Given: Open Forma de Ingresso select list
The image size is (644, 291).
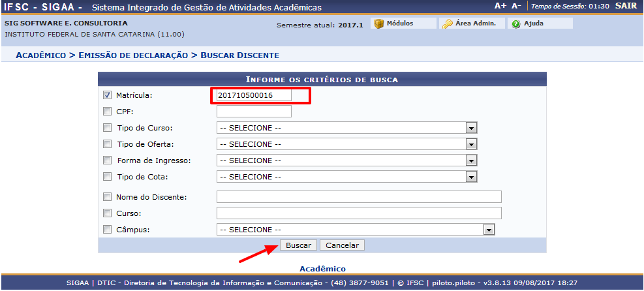Looking at the screenshot, I should (x=347, y=161).
